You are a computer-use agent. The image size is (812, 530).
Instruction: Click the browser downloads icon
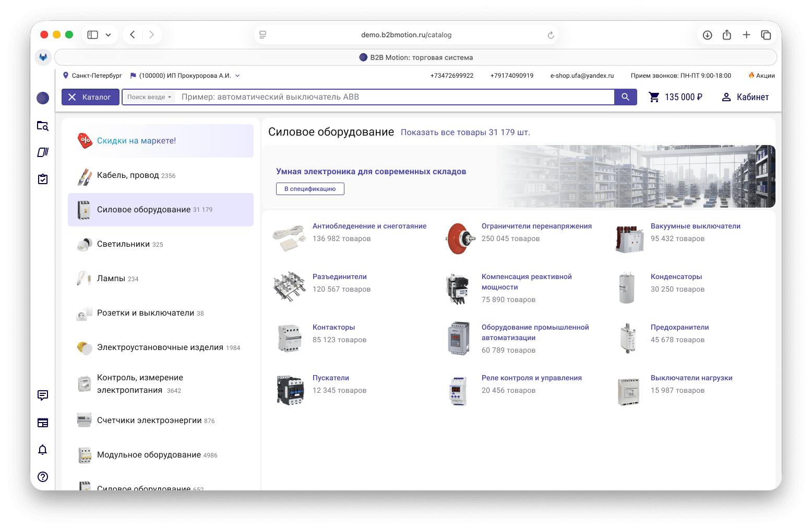tap(708, 35)
